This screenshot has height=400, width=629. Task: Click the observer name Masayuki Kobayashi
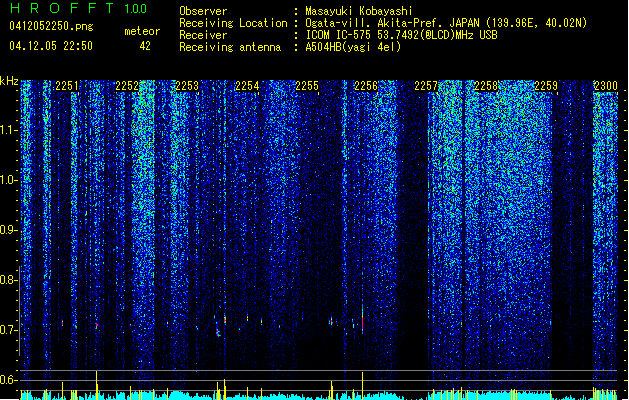tap(358, 11)
